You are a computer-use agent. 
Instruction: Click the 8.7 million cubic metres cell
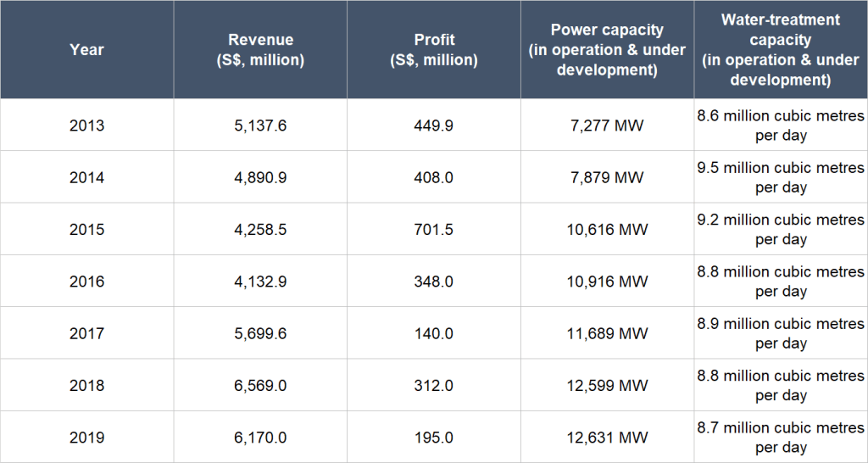(x=780, y=438)
